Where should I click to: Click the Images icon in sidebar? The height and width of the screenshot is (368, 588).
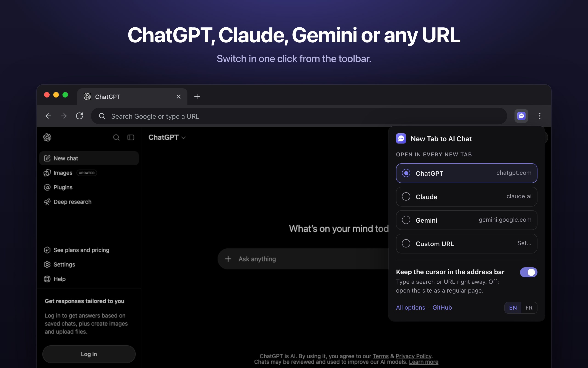click(47, 173)
